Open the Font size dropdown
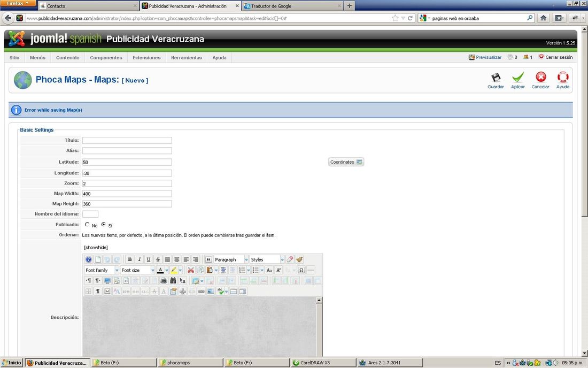 [x=137, y=270]
